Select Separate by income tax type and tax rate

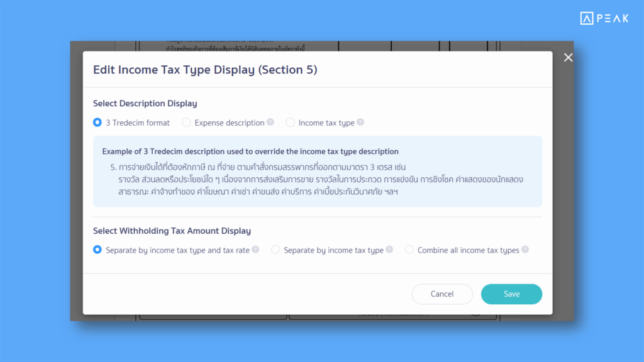(x=97, y=250)
